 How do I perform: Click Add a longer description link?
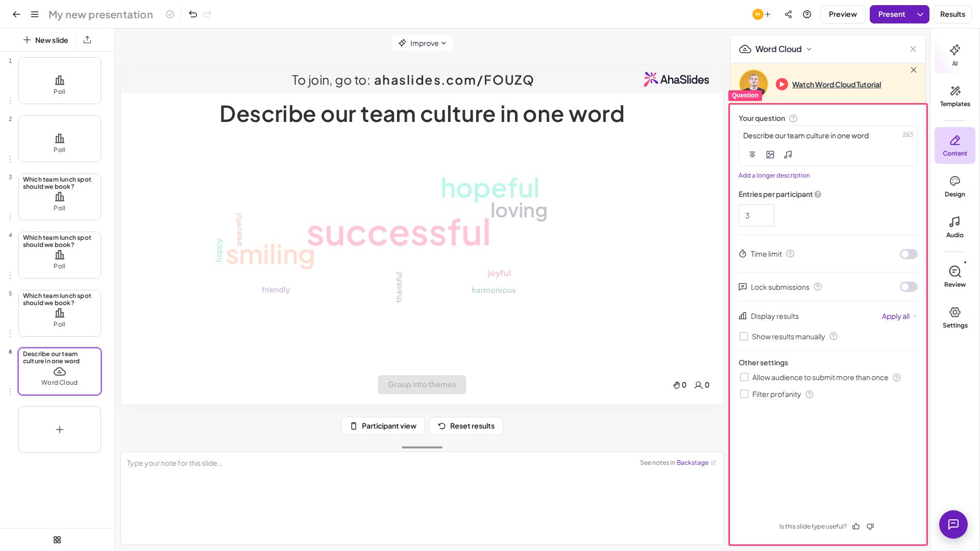click(774, 176)
